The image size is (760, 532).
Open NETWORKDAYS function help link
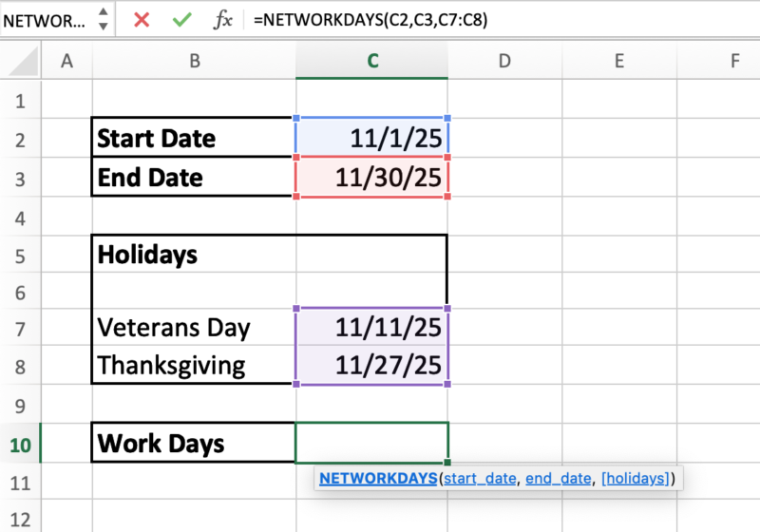(x=378, y=478)
